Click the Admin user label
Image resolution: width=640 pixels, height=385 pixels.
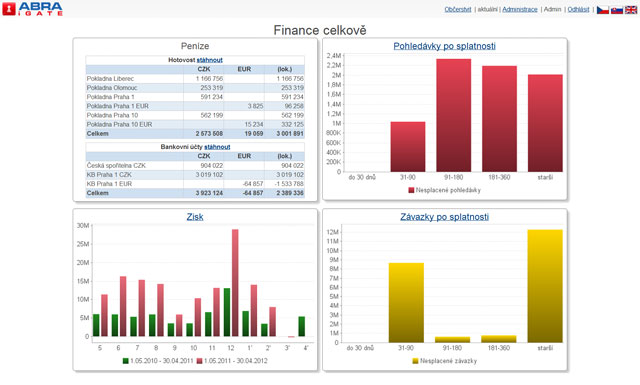click(553, 9)
